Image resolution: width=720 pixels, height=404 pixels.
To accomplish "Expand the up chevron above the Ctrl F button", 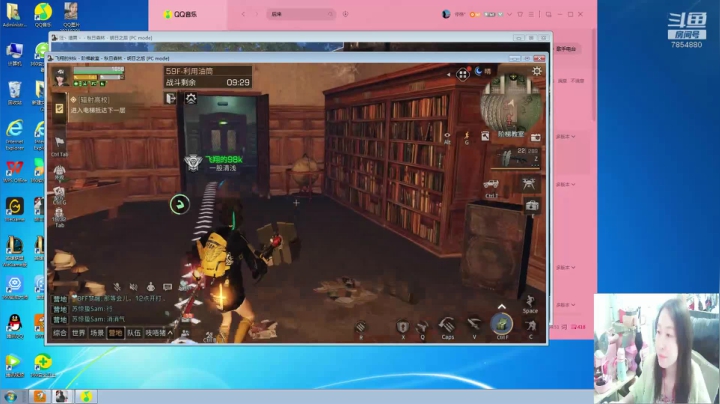I will pyautogui.click(x=502, y=306).
